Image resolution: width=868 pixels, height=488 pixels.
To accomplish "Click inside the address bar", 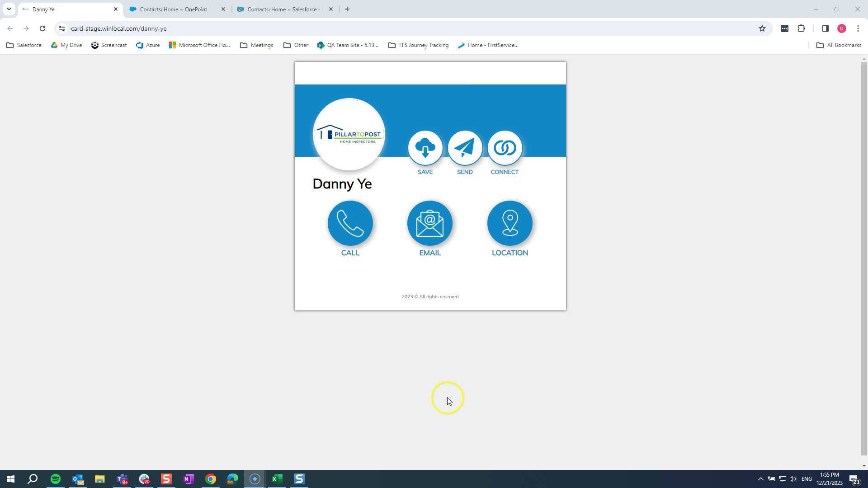I will (x=181, y=28).
